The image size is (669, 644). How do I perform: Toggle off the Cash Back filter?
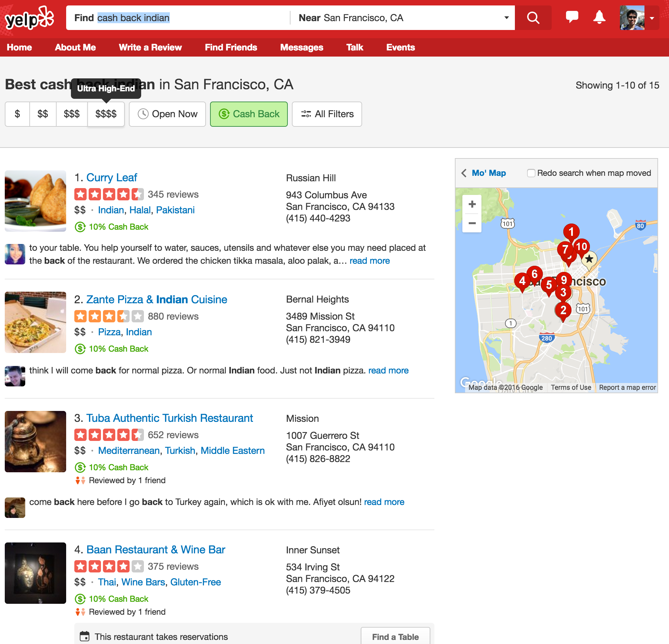tap(249, 114)
